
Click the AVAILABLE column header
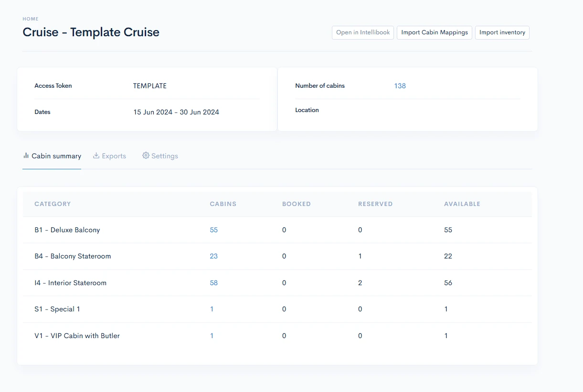tap(462, 204)
